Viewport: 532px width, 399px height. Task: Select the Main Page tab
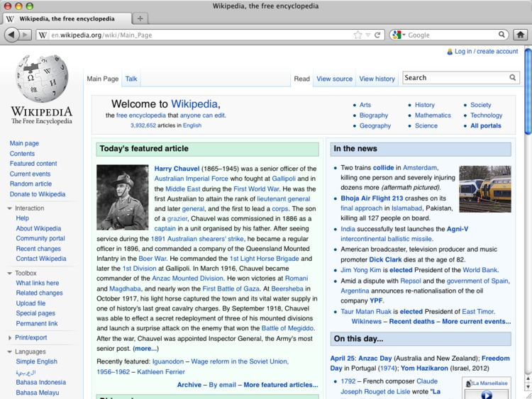point(102,79)
